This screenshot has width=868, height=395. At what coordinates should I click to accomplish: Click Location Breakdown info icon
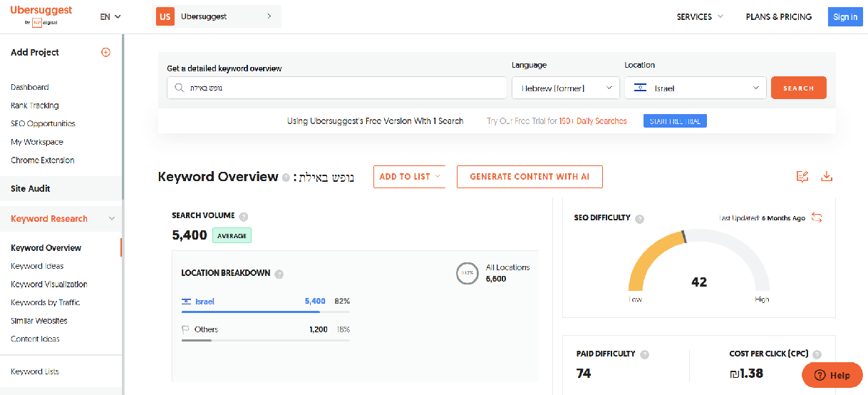click(x=279, y=274)
